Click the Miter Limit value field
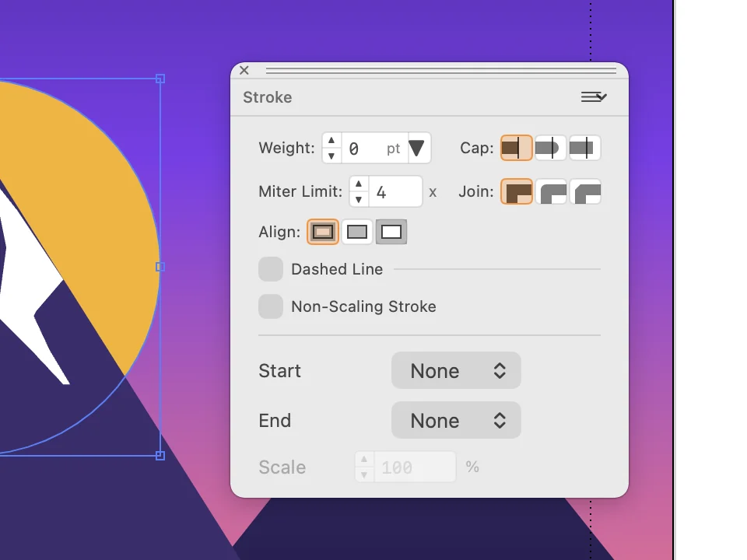 click(x=395, y=192)
